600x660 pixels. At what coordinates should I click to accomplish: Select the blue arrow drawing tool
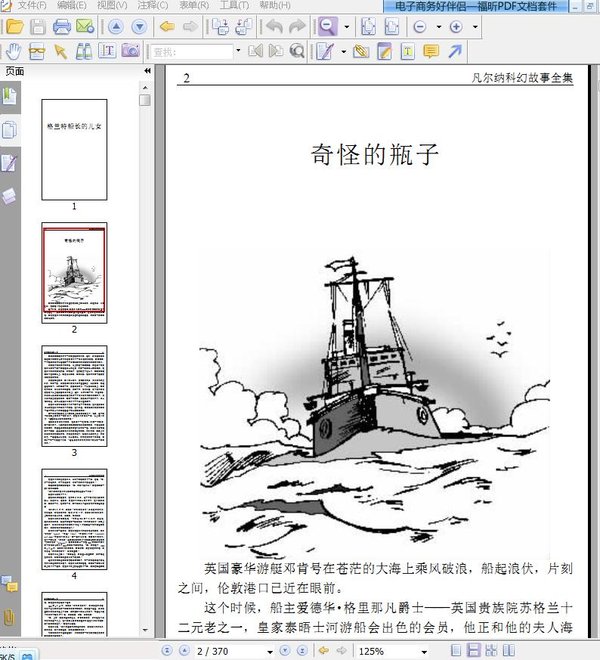(455, 51)
